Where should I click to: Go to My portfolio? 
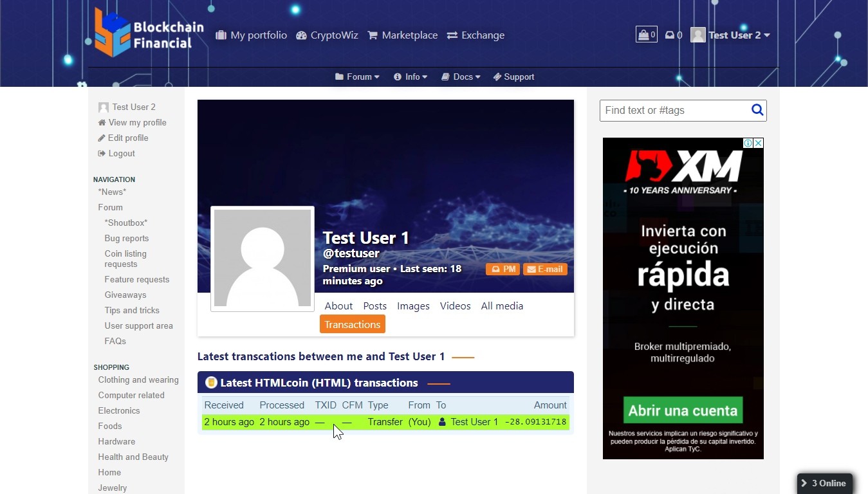pyautogui.click(x=252, y=35)
